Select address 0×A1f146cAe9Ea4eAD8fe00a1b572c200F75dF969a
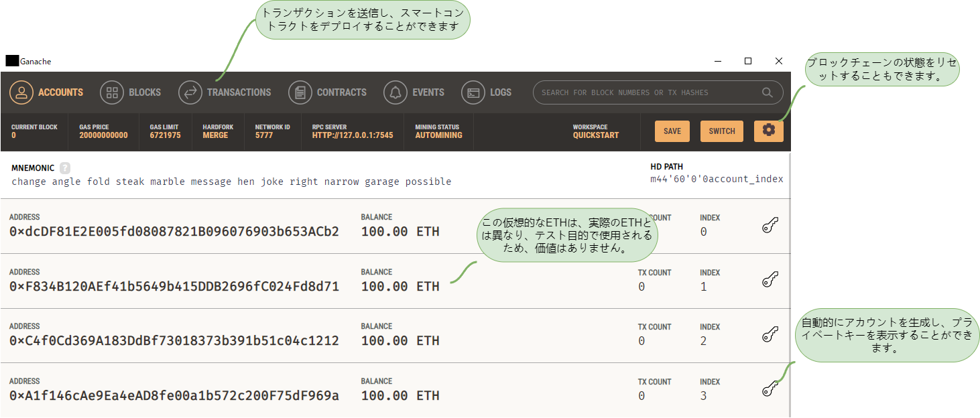The height and width of the screenshot is (418, 980). point(174,396)
